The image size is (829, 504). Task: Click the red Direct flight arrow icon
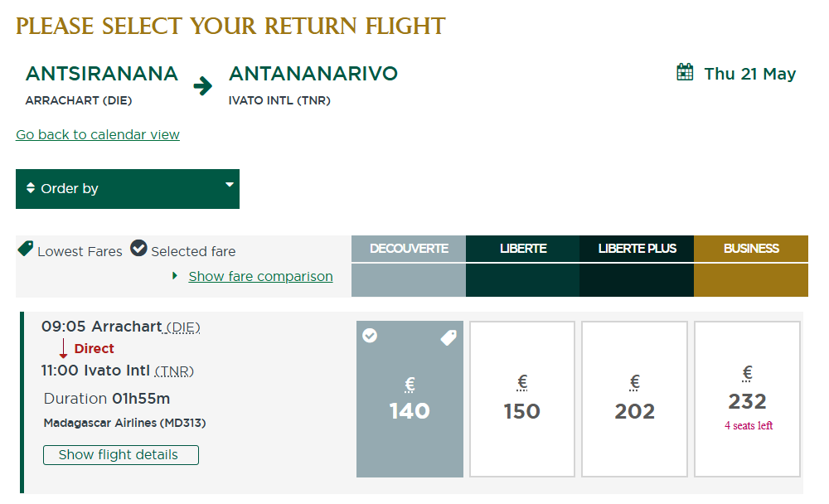[64, 348]
